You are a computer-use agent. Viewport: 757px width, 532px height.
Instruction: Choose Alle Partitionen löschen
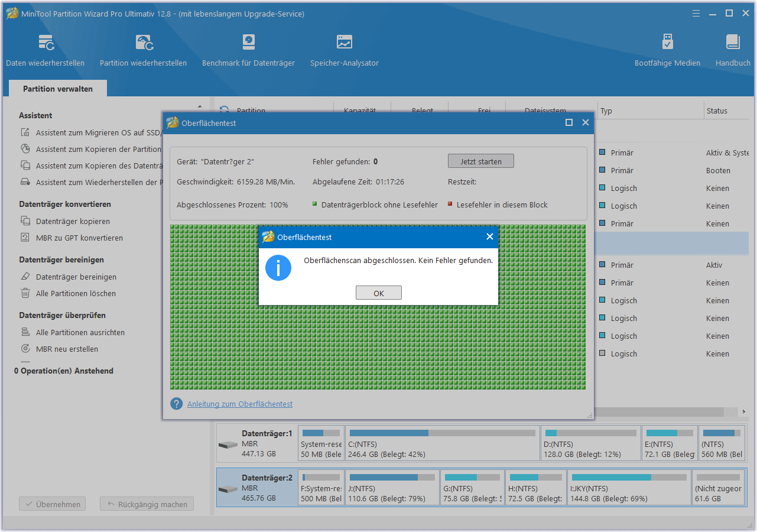coord(76,293)
